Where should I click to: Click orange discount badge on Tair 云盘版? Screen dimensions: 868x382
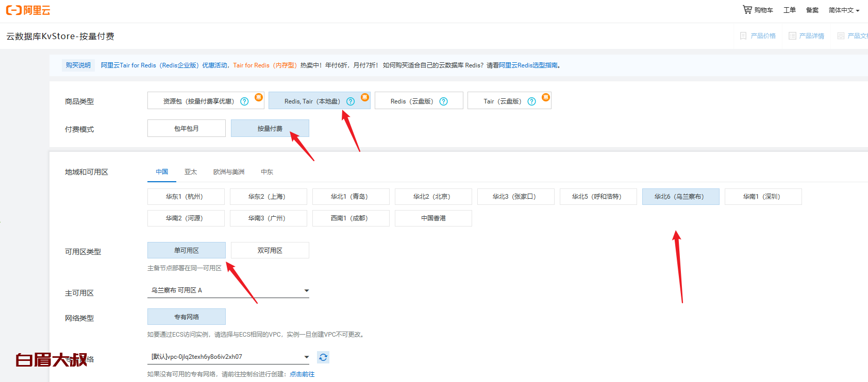(546, 97)
